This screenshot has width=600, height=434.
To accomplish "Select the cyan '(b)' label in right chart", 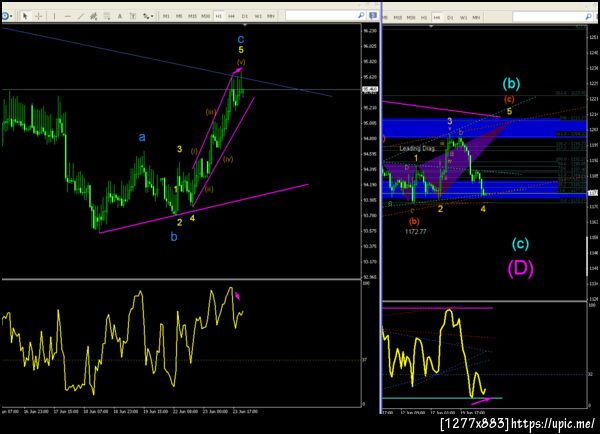I will (x=511, y=83).
